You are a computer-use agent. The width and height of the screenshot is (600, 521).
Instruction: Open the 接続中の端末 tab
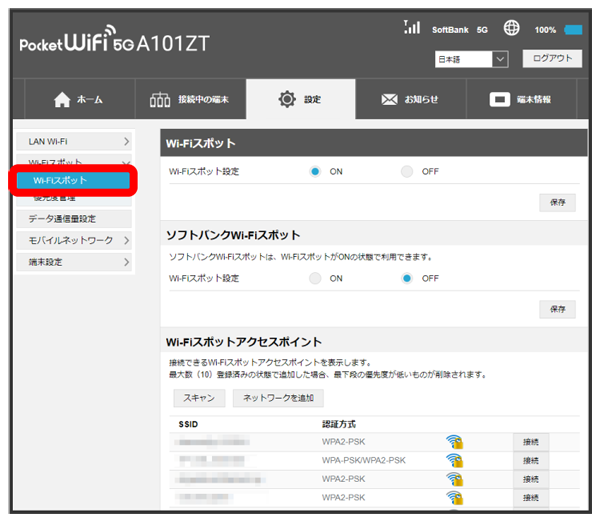pos(190,100)
